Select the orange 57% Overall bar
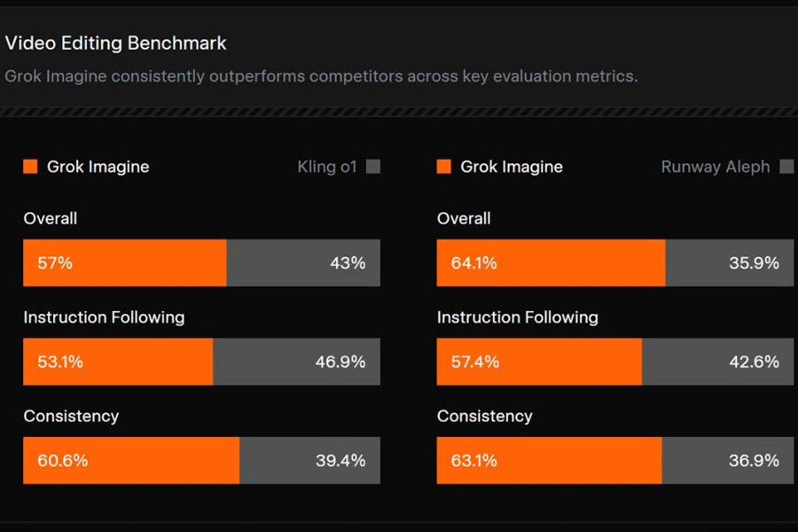798x532 pixels. 125,262
